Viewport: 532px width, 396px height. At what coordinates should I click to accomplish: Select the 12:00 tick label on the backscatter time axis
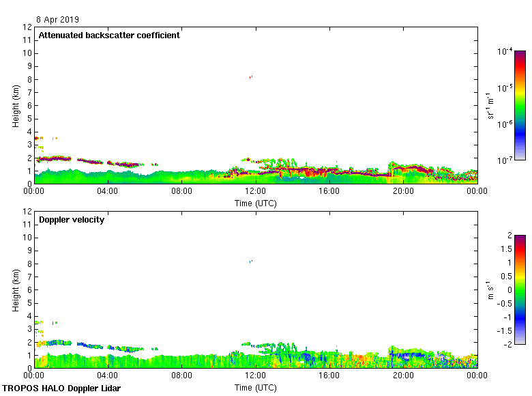[x=256, y=192]
